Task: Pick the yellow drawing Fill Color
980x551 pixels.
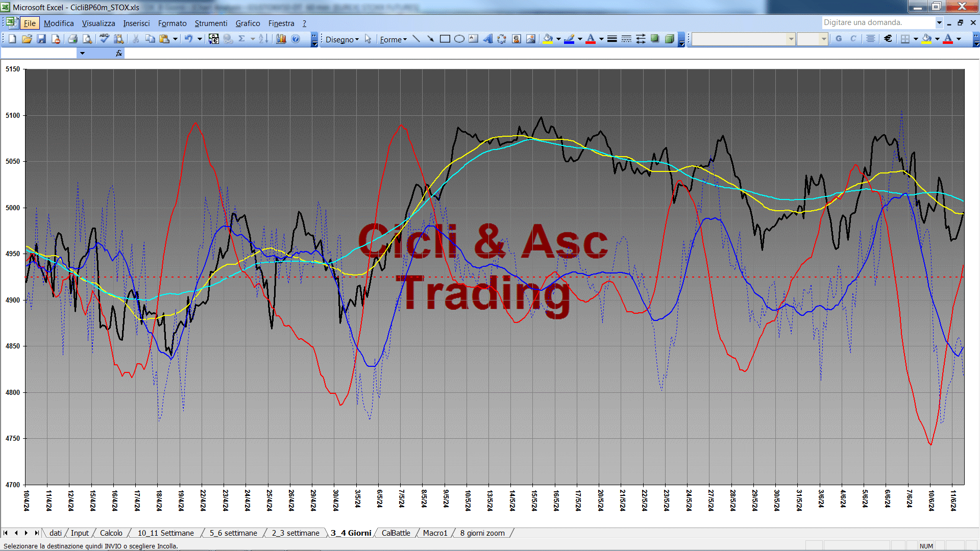Action: [548, 39]
